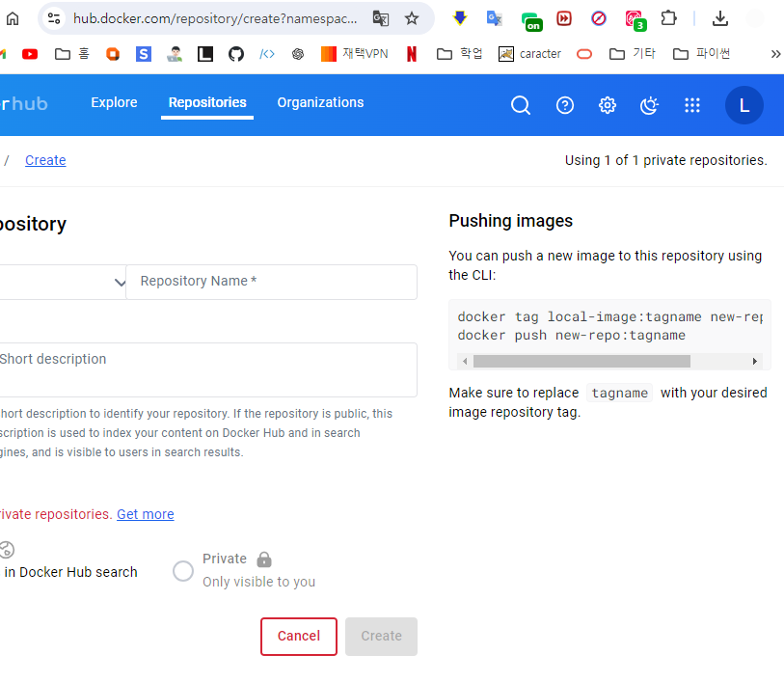Click the red fast-forward extension icon

[x=564, y=19]
